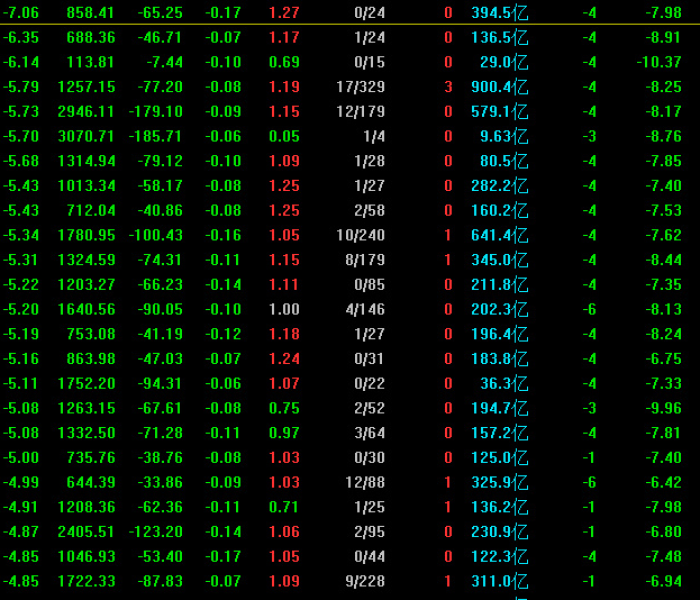Select the 9.63亿 amount cell
The image size is (700, 600).
[x=503, y=136]
